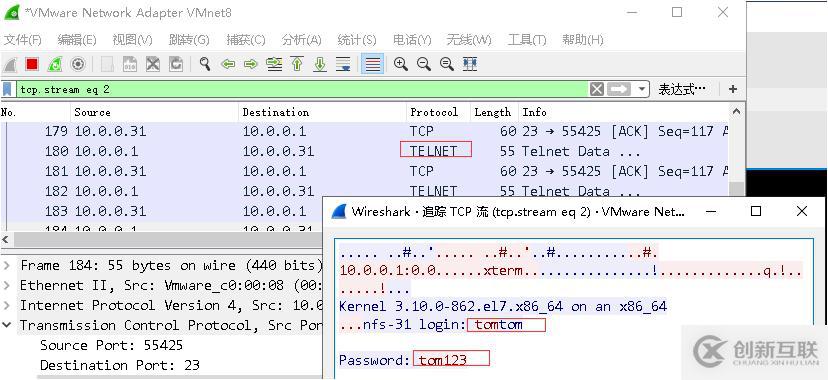Click the open capture file icon
The width and height of the screenshot is (828, 380).
(107, 64)
